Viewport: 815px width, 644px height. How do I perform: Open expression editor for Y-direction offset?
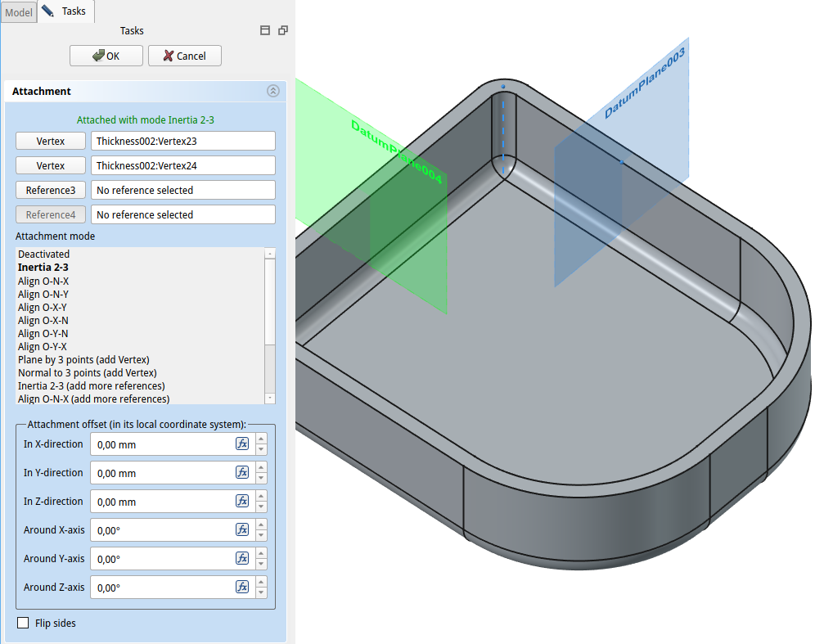coord(242,472)
